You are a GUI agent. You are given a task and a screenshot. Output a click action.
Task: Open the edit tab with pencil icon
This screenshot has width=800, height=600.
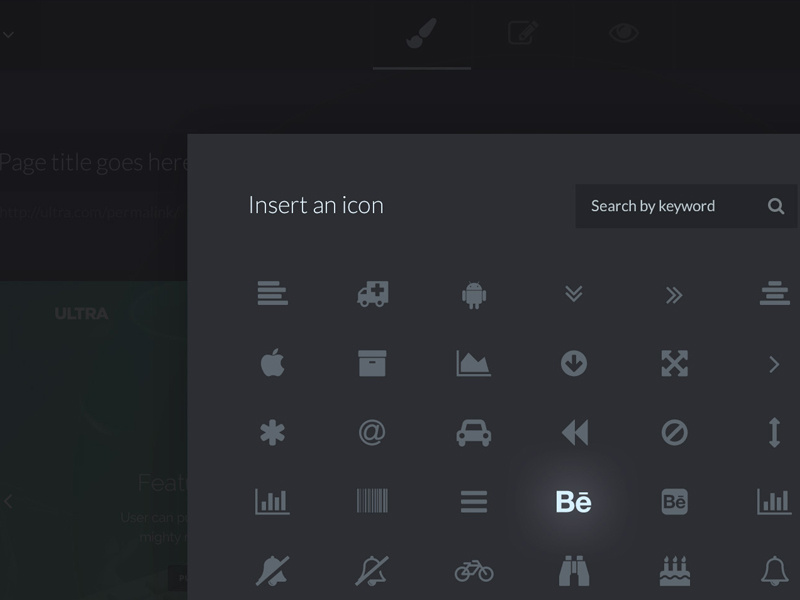point(522,31)
